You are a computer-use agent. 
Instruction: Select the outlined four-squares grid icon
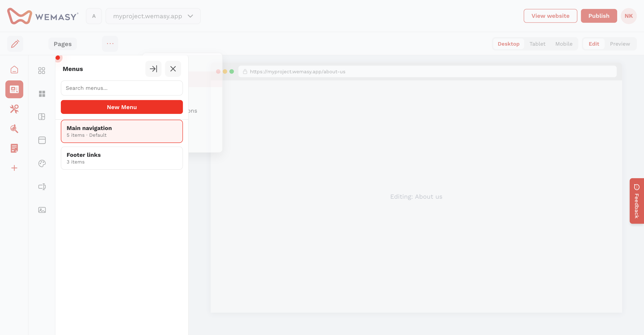tap(42, 70)
